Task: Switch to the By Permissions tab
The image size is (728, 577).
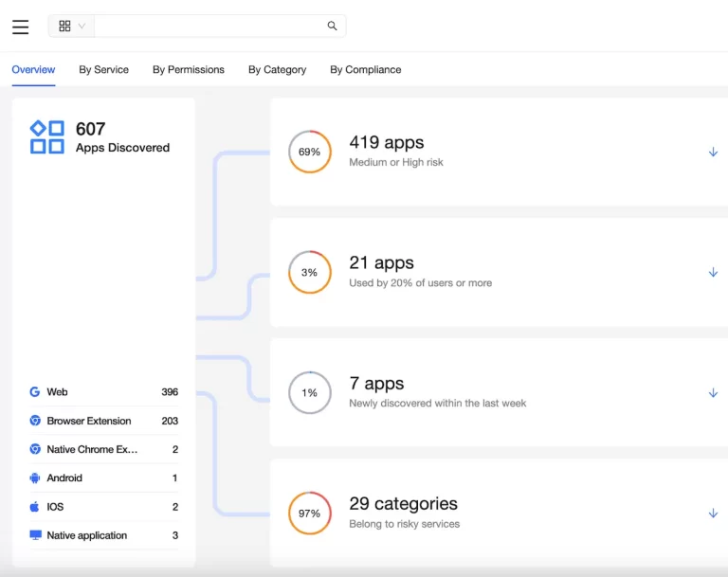Action: click(189, 70)
